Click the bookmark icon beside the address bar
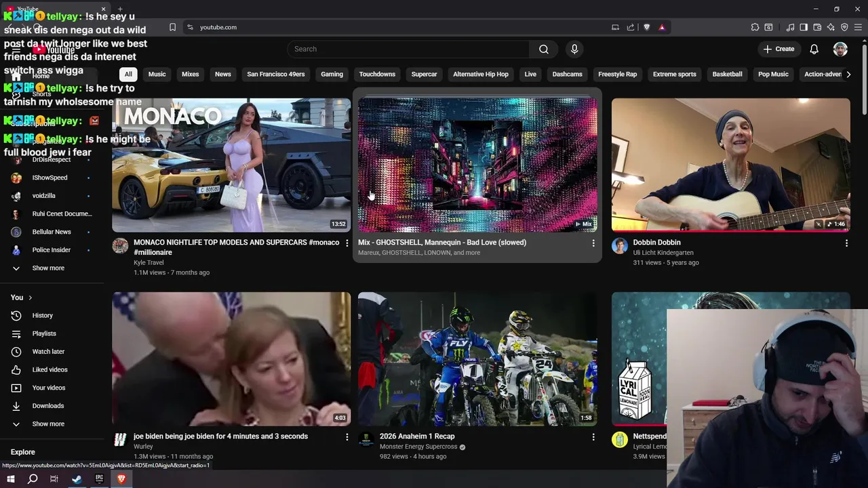Viewport: 868px width, 488px height. click(x=172, y=27)
